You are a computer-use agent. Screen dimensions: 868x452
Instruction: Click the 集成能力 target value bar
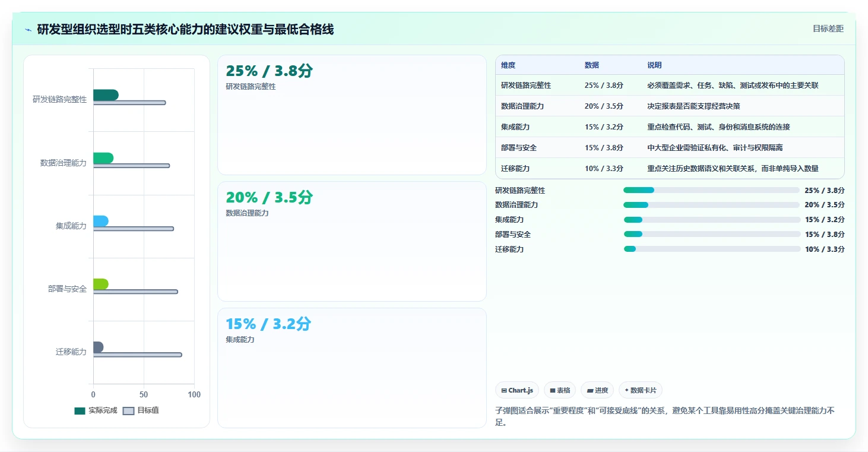(x=134, y=229)
